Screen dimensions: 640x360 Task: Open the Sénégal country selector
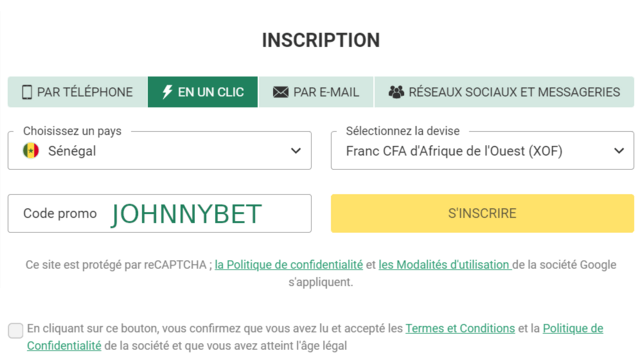pyautogui.click(x=160, y=150)
